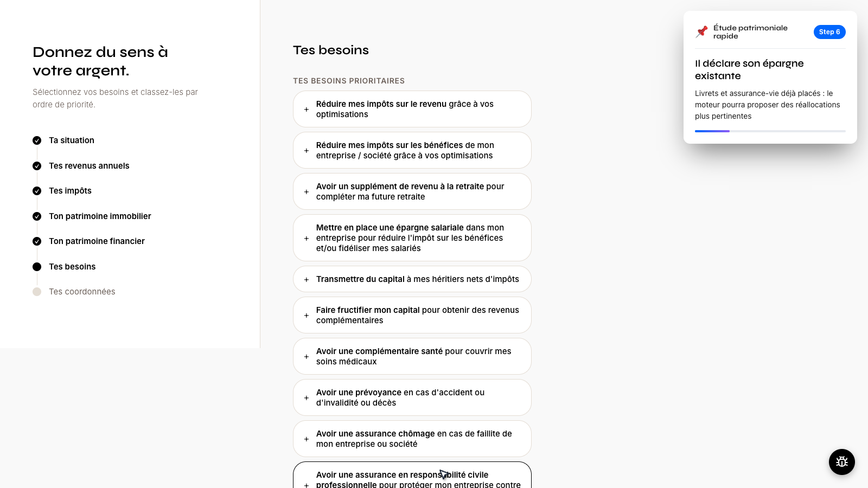Screen dimensions: 868x488
Task: Select 'assurance en responsabilité civile professionnelle' card
Action: [412, 476]
